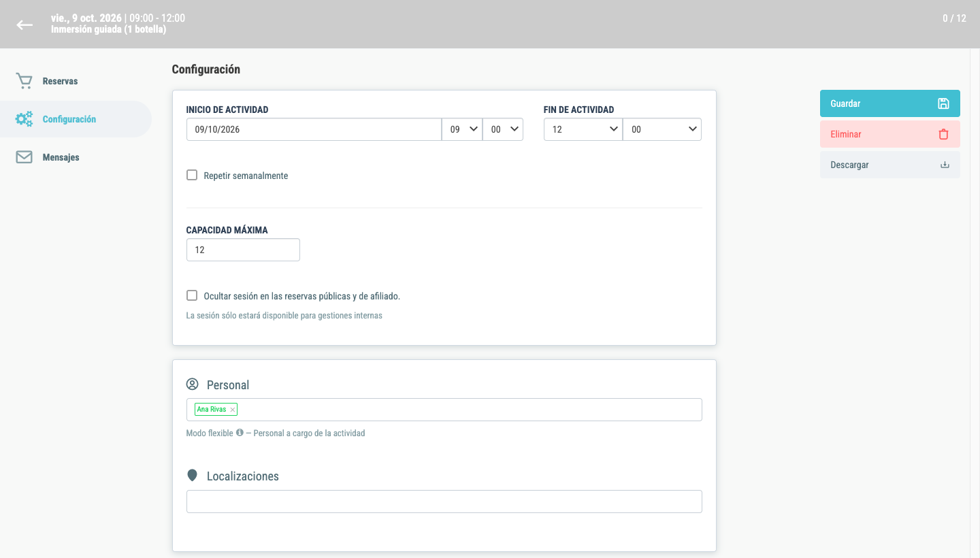The image size is (980, 558).
Task: Click the Localizaciones pin icon
Action: pyautogui.click(x=193, y=476)
